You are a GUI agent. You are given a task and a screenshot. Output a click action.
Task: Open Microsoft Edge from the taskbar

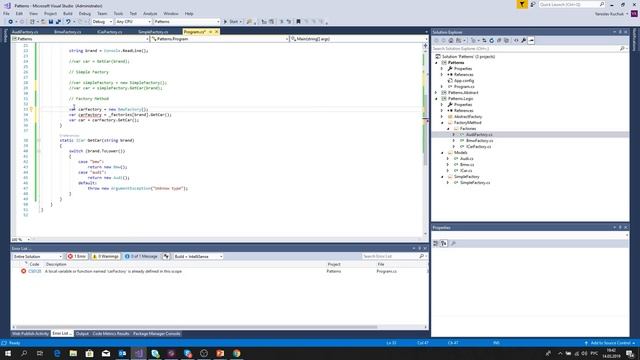pyautogui.click(x=57, y=353)
